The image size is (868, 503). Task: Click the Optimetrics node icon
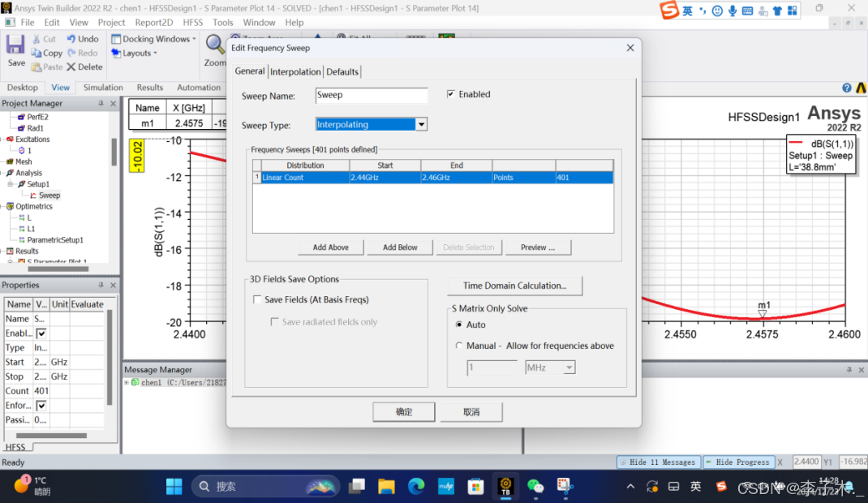point(10,206)
